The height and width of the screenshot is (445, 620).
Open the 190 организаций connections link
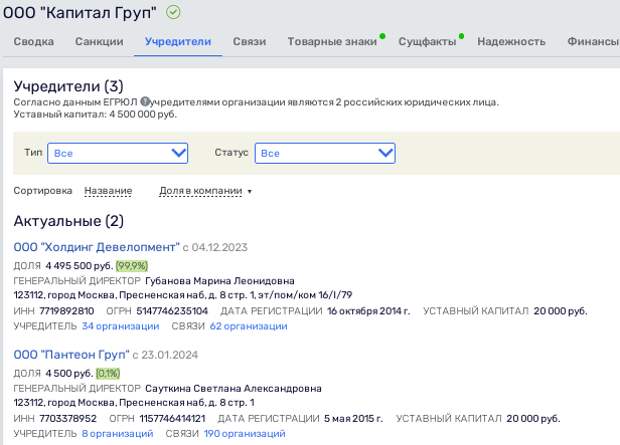pyautogui.click(x=245, y=434)
